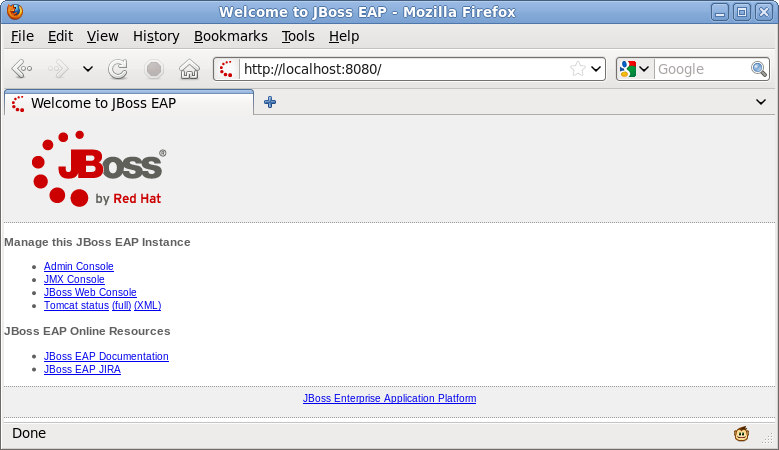Open the JBoss EAP JIRA link
This screenshot has width=779, height=450.
(82, 369)
